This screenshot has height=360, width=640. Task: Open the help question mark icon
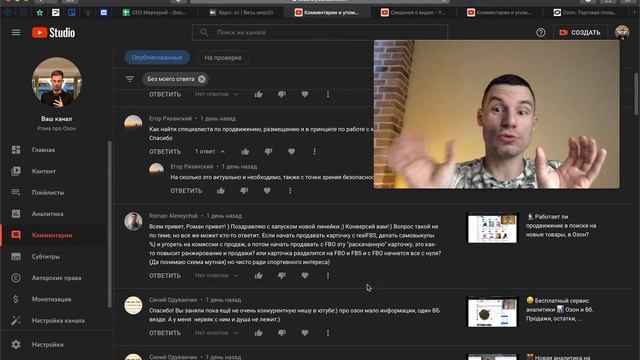[540, 32]
